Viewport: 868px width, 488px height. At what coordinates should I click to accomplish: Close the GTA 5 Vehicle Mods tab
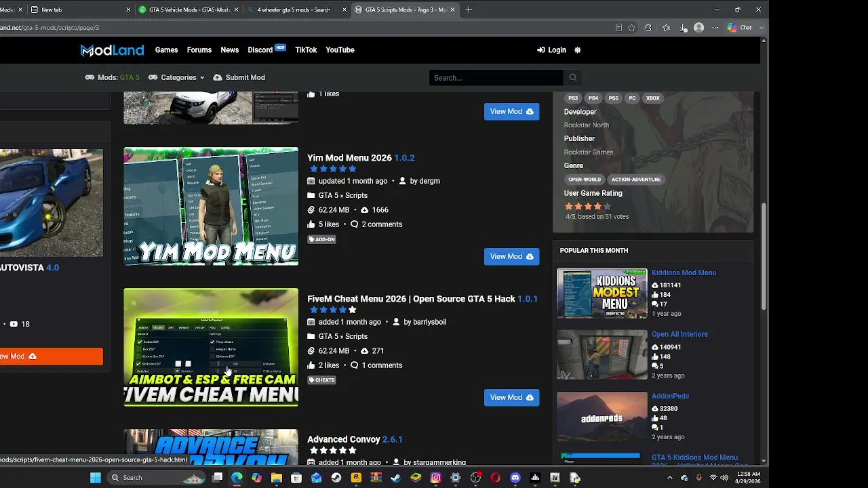click(x=237, y=9)
